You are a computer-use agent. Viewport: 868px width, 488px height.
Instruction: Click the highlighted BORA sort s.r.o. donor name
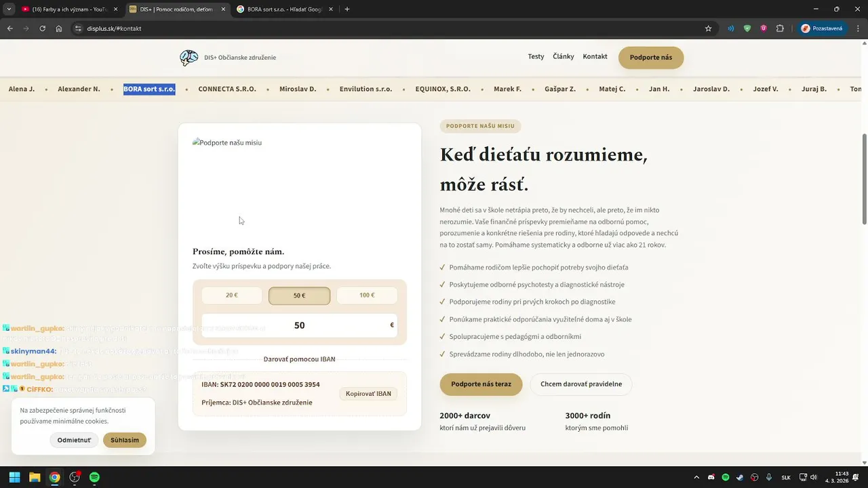tap(149, 89)
